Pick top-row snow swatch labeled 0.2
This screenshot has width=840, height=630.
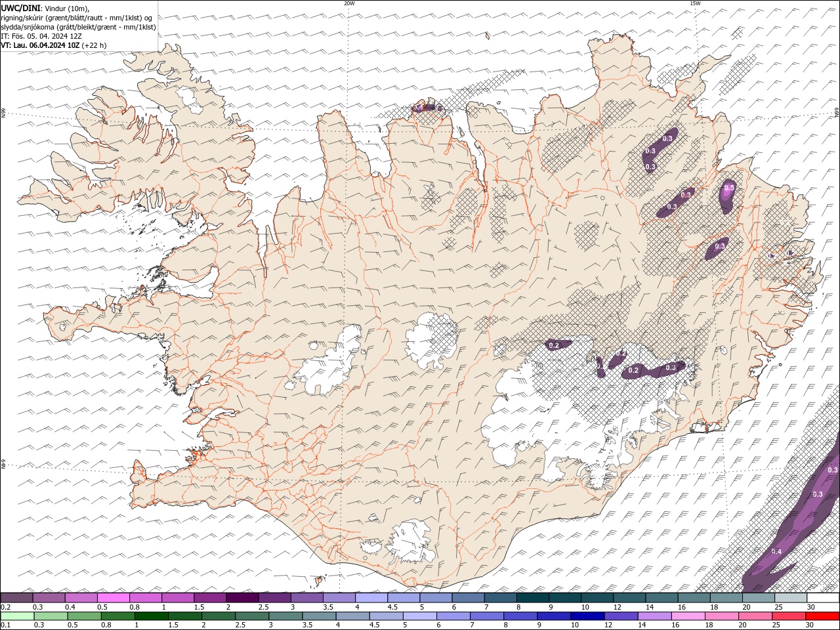16,598
